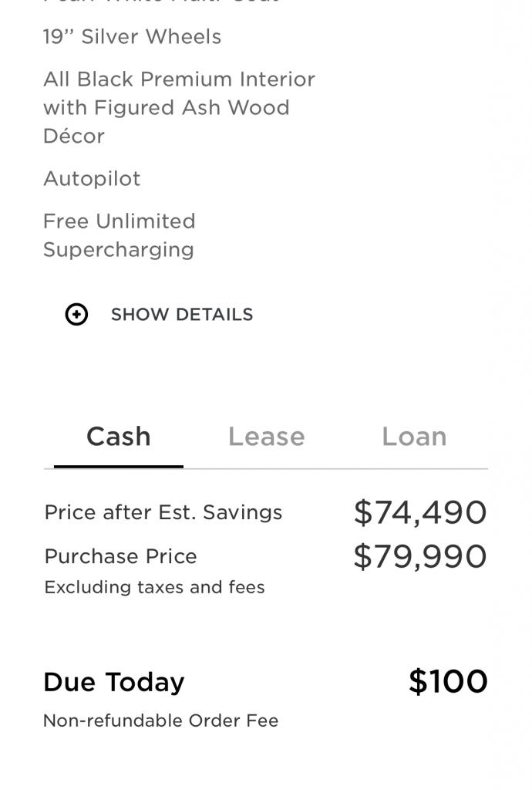Tap the partially visible paint color line at top
532x790 pixels.
pos(160,2)
